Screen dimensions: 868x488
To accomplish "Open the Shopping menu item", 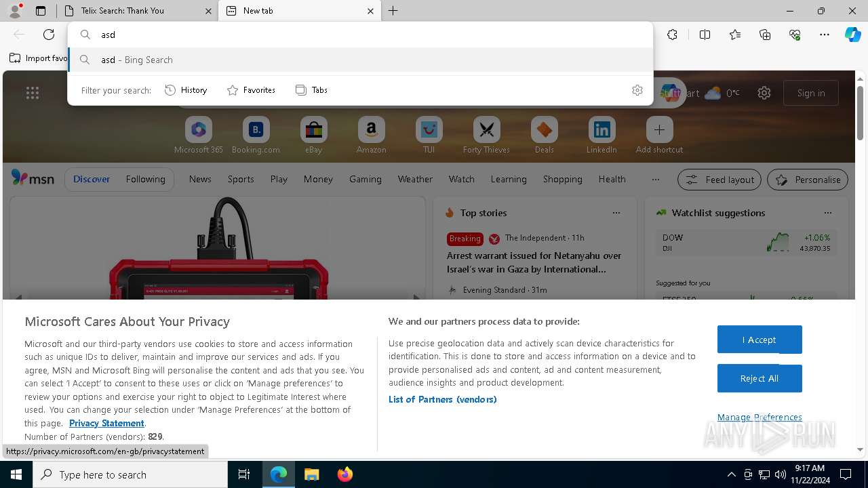I will click(562, 179).
